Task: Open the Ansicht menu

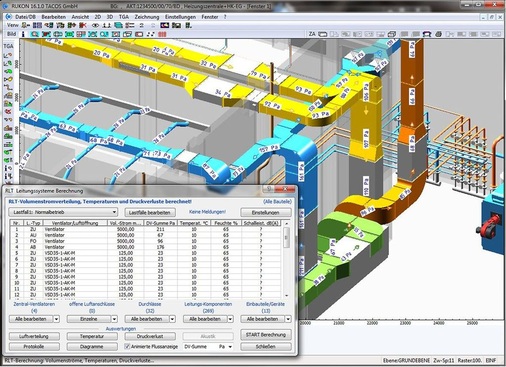Action: click(x=80, y=17)
